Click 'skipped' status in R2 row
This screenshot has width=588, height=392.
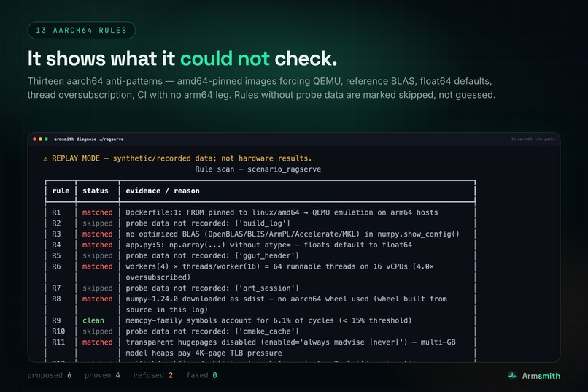tap(98, 223)
